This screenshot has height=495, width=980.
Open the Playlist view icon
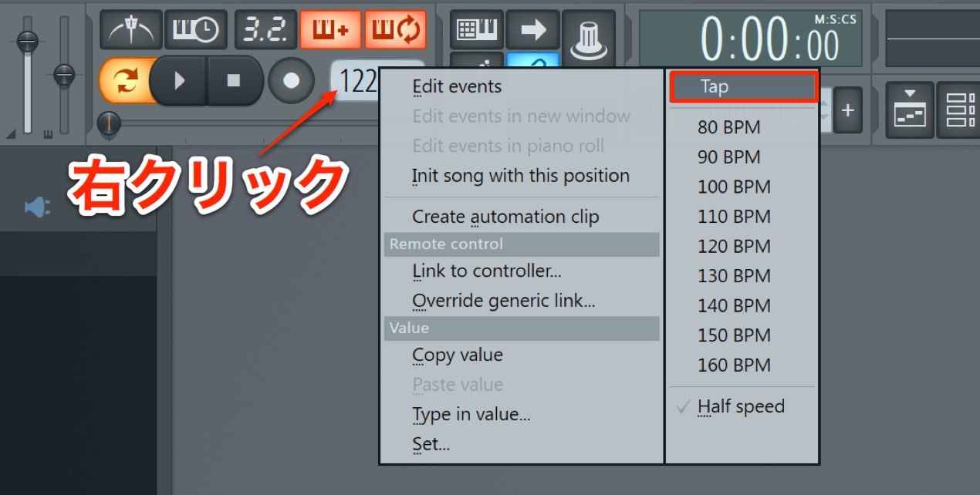click(x=909, y=110)
